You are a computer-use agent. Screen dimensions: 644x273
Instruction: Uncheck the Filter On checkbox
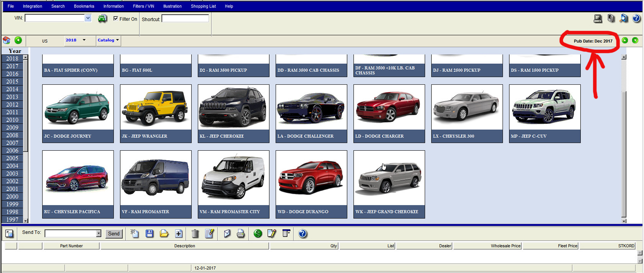tap(116, 18)
